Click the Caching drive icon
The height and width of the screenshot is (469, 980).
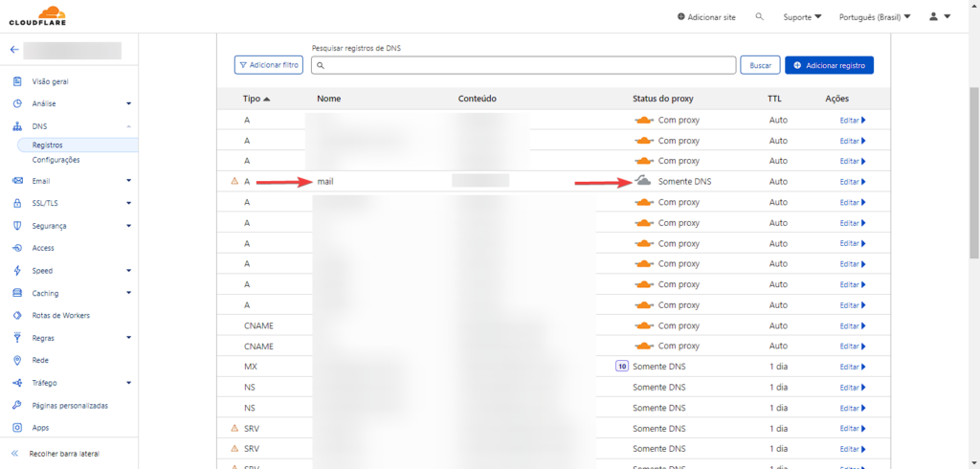tap(17, 293)
